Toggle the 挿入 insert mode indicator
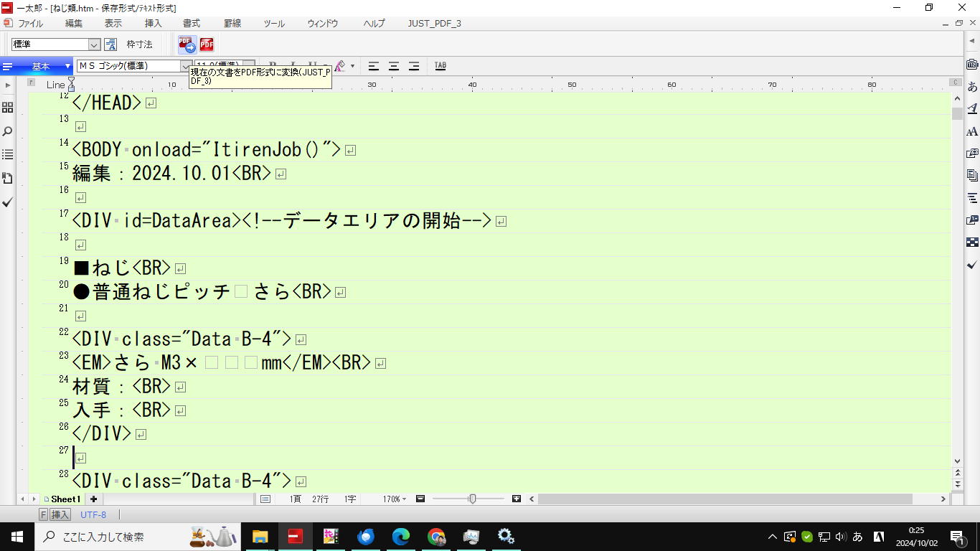Screen dimensions: 980x551 click(60, 514)
